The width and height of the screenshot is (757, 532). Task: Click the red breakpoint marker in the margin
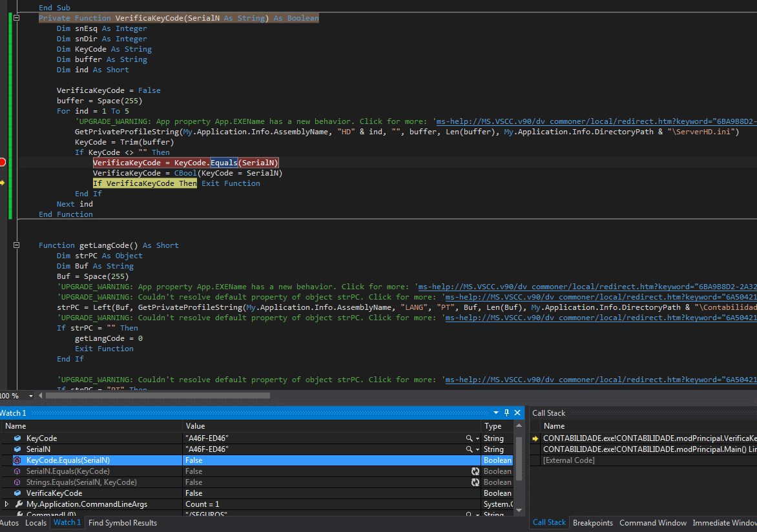[3, 162]
